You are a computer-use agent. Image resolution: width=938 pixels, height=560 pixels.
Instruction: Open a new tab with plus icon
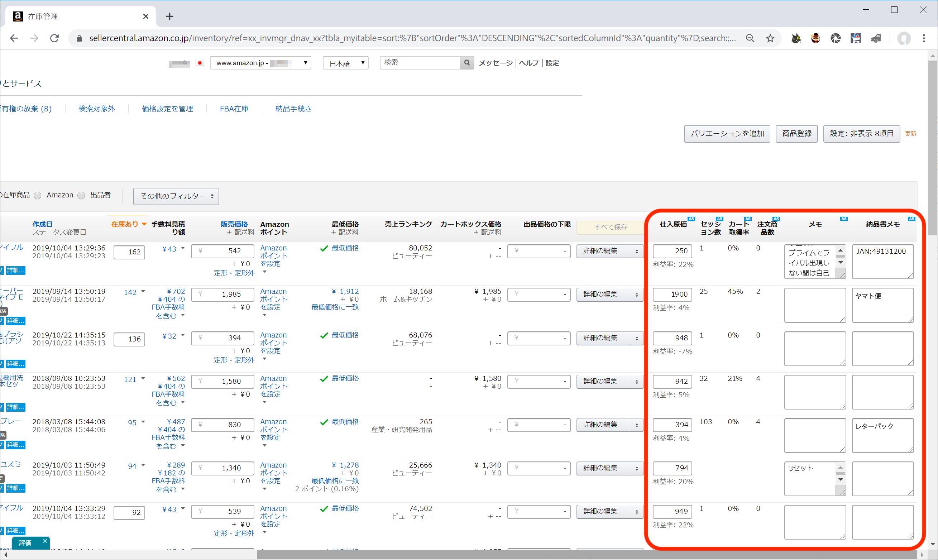point(169,16)
